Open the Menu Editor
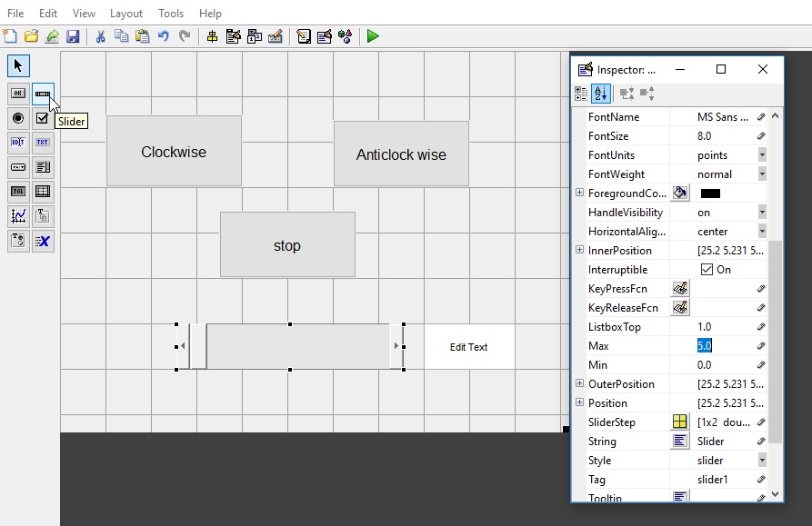The width and height of the screenshot is (812, 526). (x=233, y=36)
